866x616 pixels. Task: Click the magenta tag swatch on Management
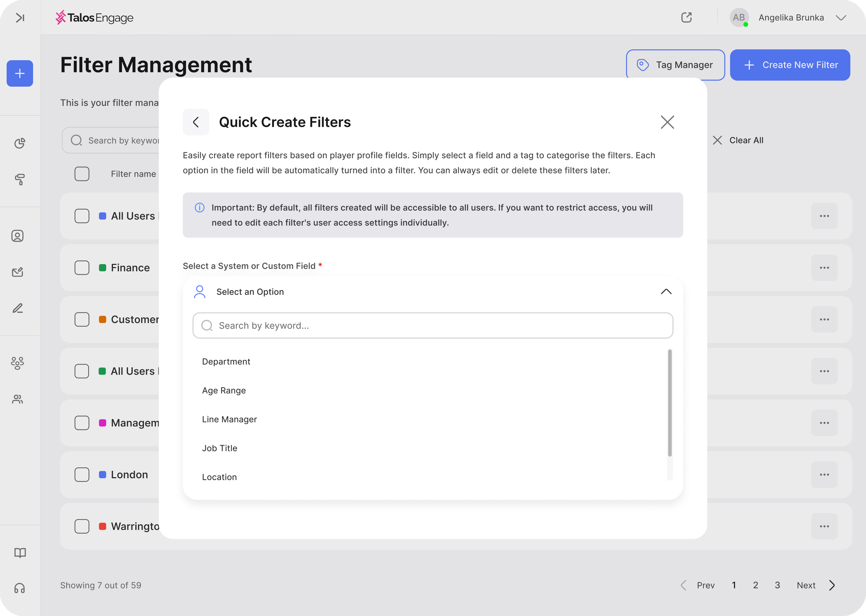pyautogui.click(x=103, y=423)
